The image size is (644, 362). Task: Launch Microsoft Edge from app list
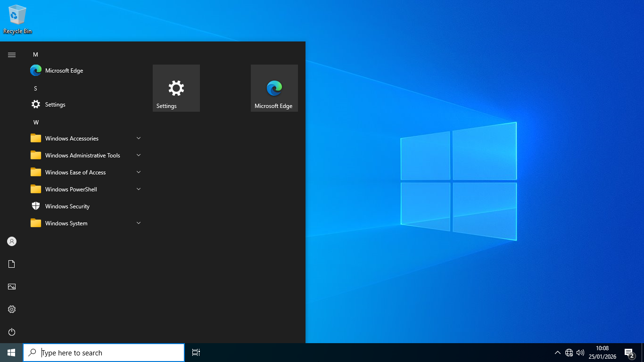(64, 71)
